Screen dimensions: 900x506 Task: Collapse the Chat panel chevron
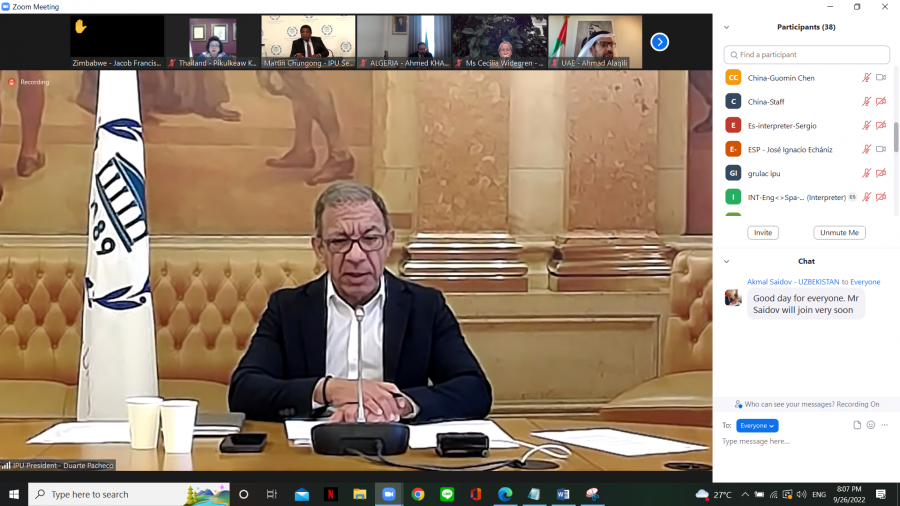727,261
